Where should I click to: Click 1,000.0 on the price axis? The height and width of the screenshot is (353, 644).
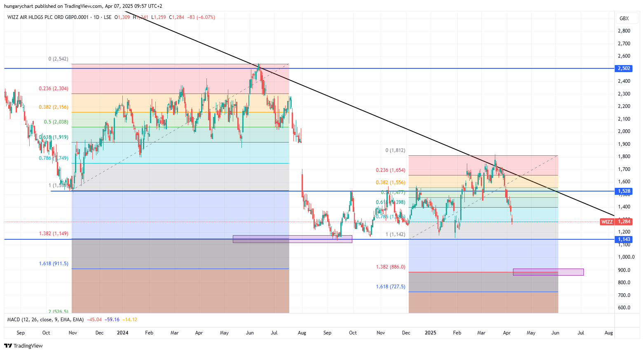(x=626, y=257)
